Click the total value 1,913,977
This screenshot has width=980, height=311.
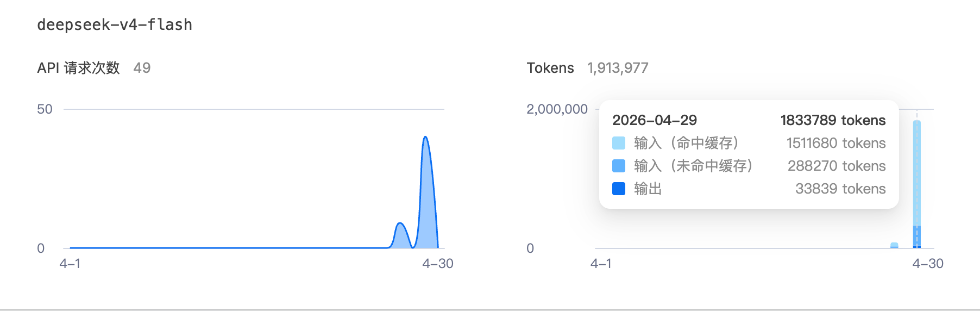pyautogui.click(x=618, y=68)
